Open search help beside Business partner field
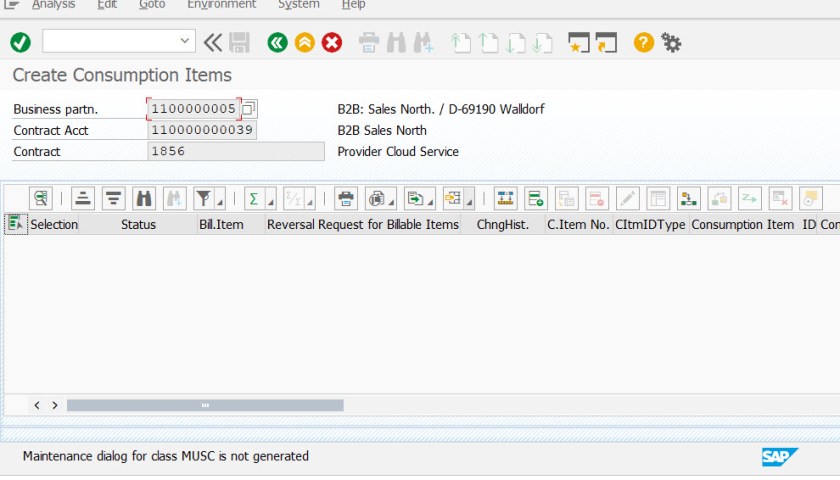 249,109
